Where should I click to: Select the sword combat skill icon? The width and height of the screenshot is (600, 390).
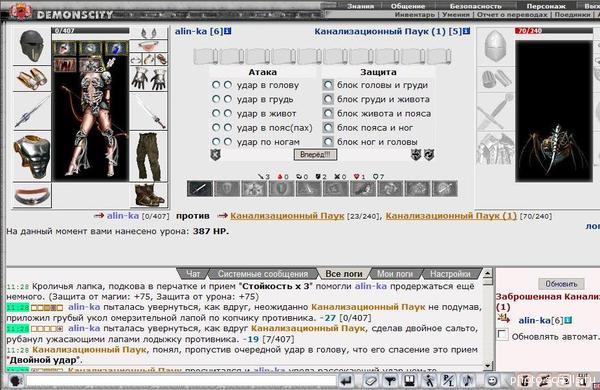pos(200,189)
